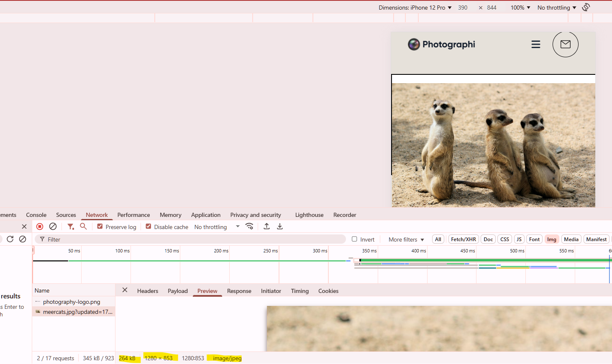
Task: Switch to the Lighthouse tab
Action: [309, 215]
